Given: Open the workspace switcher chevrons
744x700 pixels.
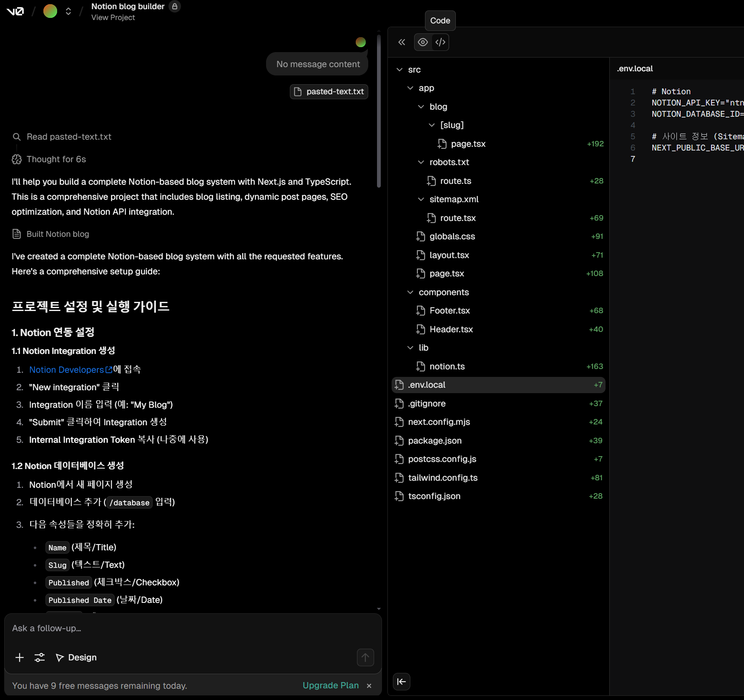Looking at the screenshot, I should tap(68, 11).
